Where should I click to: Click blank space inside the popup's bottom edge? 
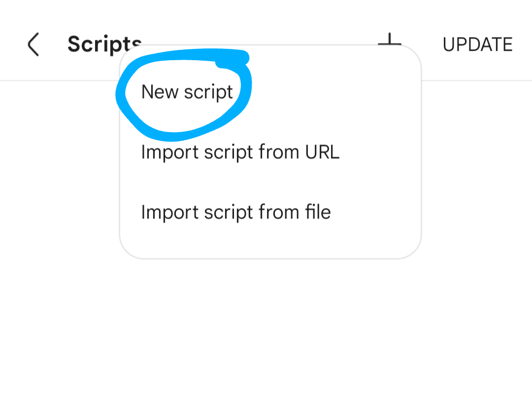[x=270, y=244]
